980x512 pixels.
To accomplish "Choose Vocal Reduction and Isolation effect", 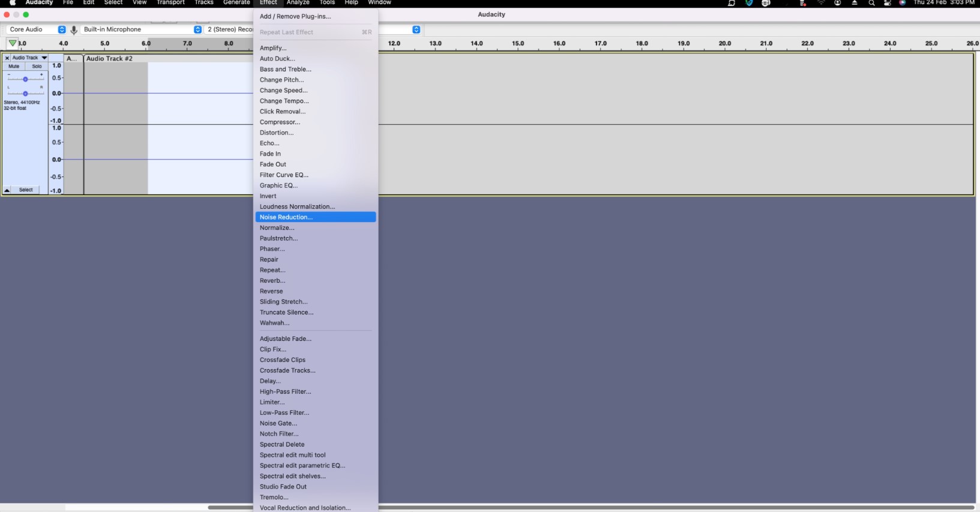I will pyautogui.click(x=316, y=508).
